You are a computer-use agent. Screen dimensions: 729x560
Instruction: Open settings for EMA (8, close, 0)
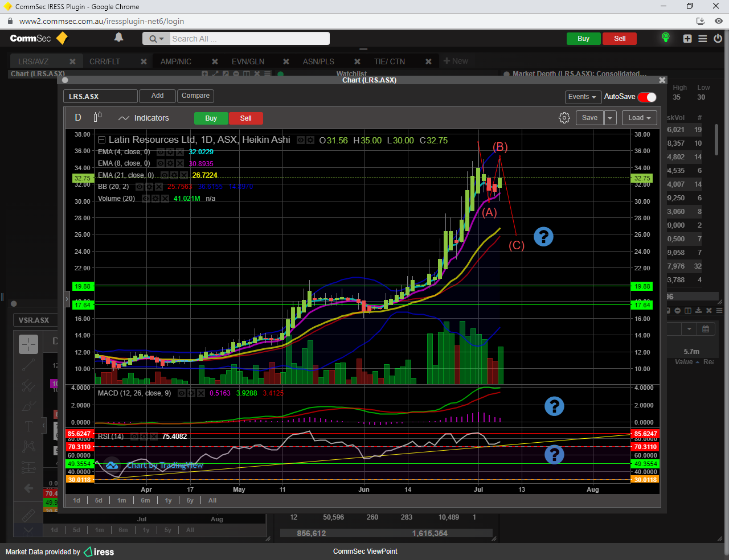point(170,163)
